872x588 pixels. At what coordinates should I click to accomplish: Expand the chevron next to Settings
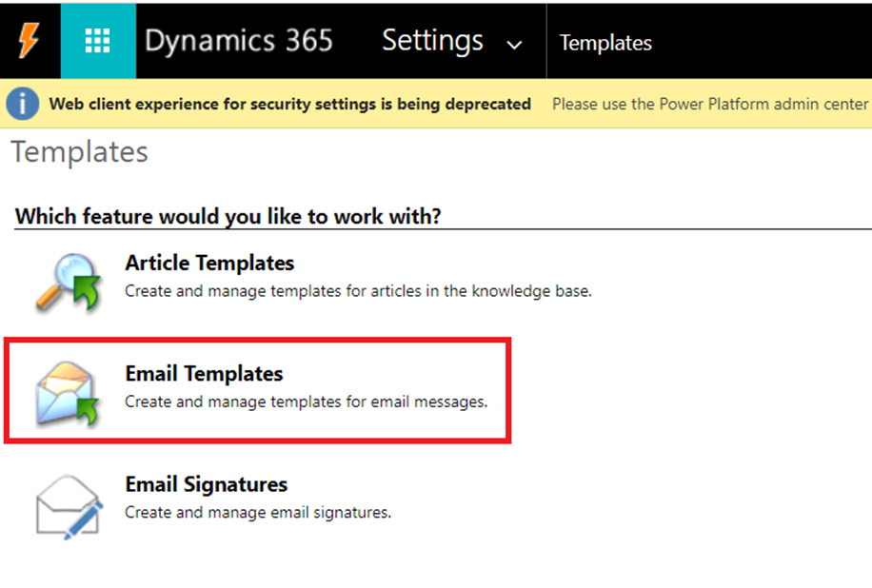coord(514,45)
